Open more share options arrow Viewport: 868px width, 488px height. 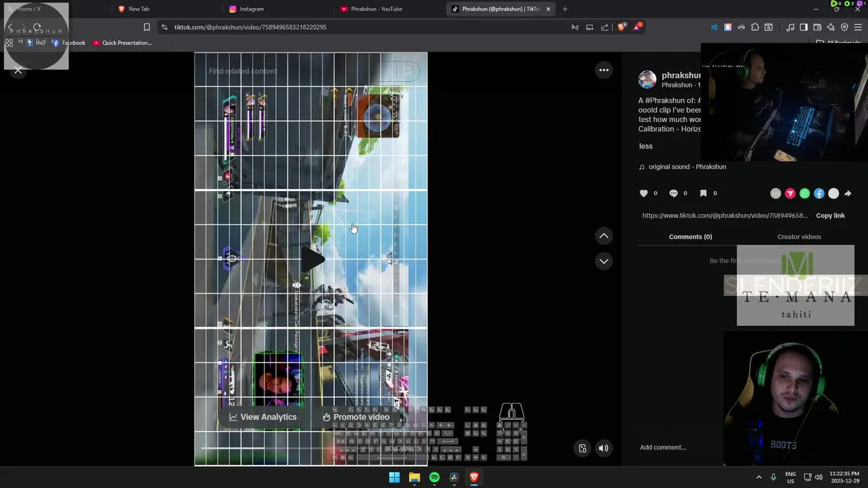pos(848,194)
